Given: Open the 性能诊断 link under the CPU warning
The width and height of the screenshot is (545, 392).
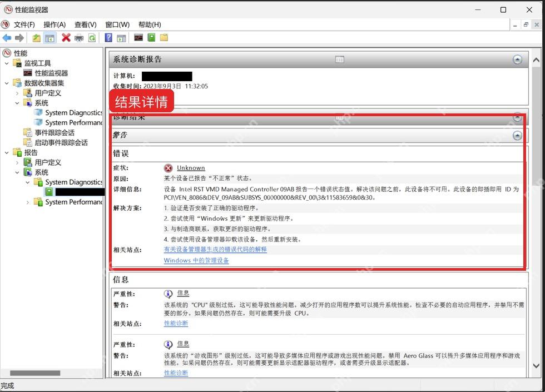Looking at the screenshot, I should pos(176,323).
